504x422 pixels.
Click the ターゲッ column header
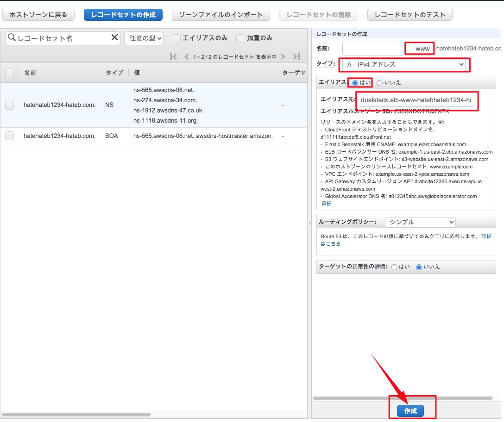click(x=294, y=73)
